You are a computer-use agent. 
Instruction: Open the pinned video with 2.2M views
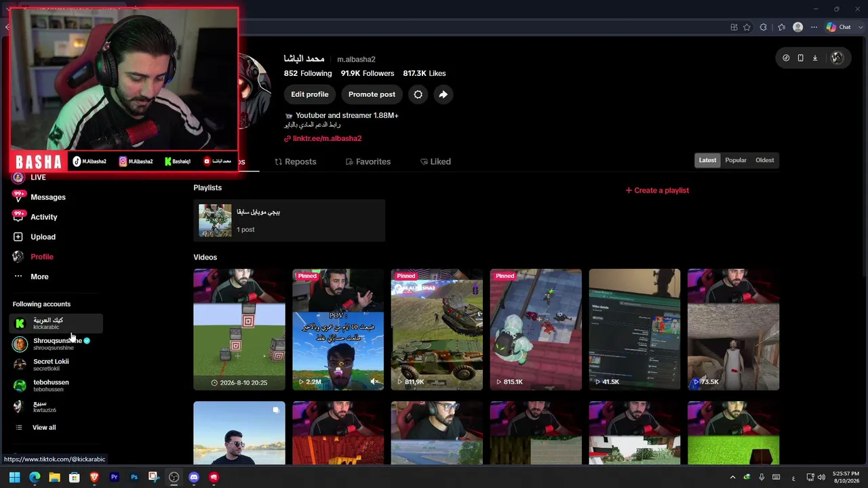(x=338, y=329)
